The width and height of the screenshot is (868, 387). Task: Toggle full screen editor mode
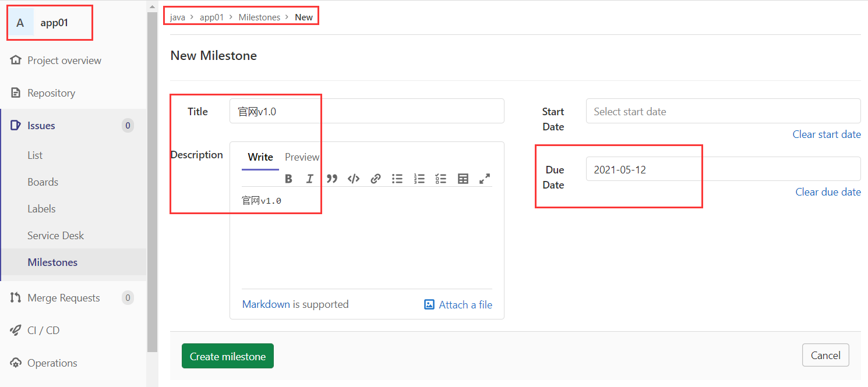[x=485, y=179]
